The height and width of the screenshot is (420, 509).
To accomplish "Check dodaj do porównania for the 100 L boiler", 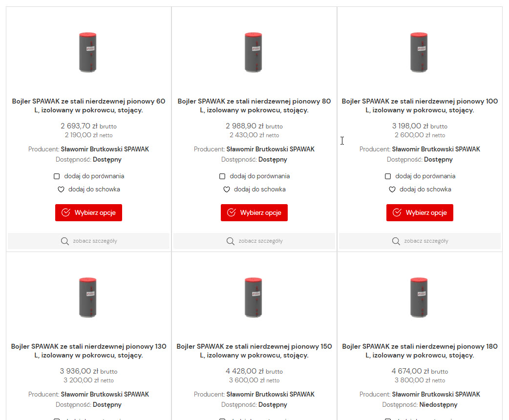I will [388, 176].
